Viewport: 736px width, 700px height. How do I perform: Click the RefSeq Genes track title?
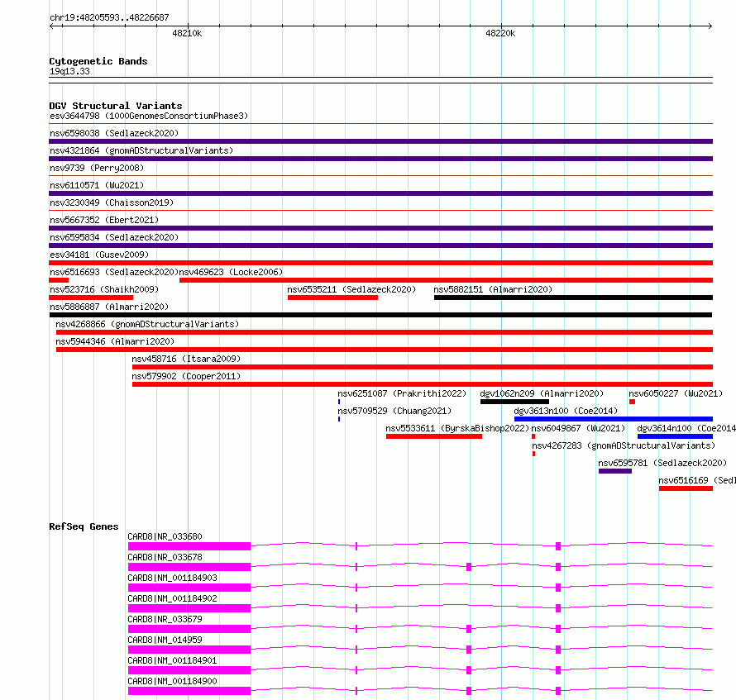coord(84,527)
